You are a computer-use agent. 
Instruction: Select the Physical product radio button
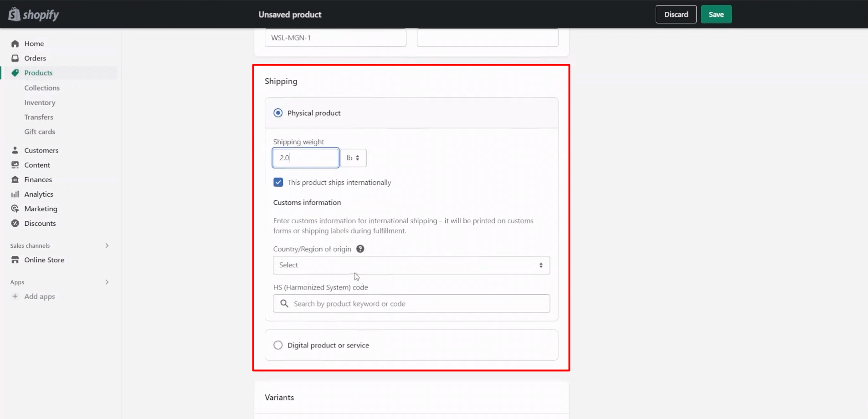[x=278, y=113]
